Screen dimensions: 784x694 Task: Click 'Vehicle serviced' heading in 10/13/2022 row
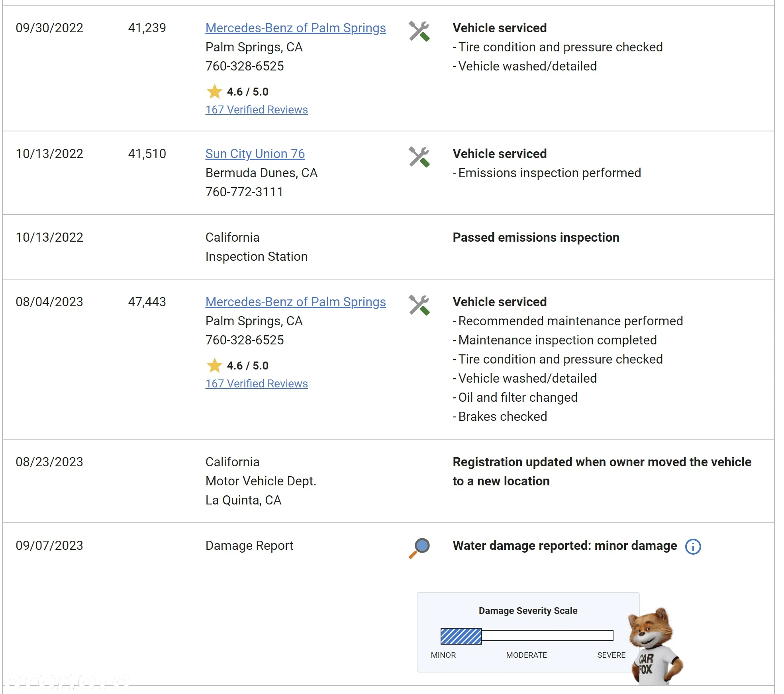tap(500, 154)
